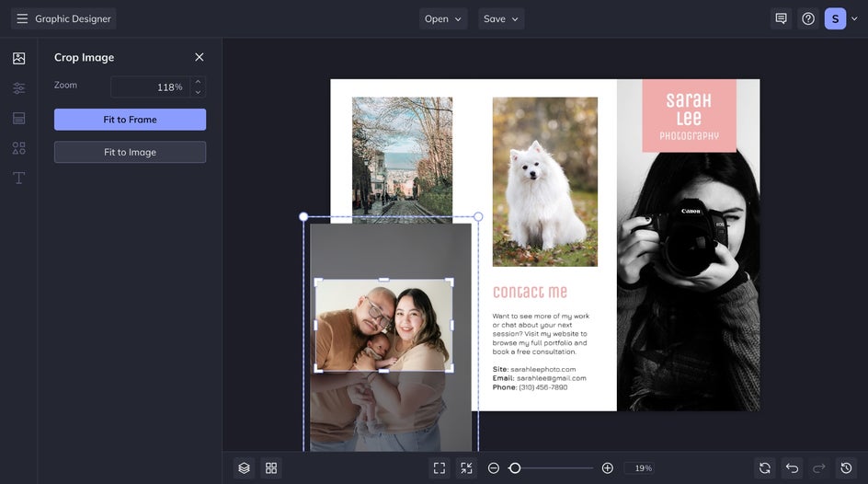Open the Layers panel icon
Viewport: 868px width, 484px height.
pyautogui.click(x=245, y=468)
